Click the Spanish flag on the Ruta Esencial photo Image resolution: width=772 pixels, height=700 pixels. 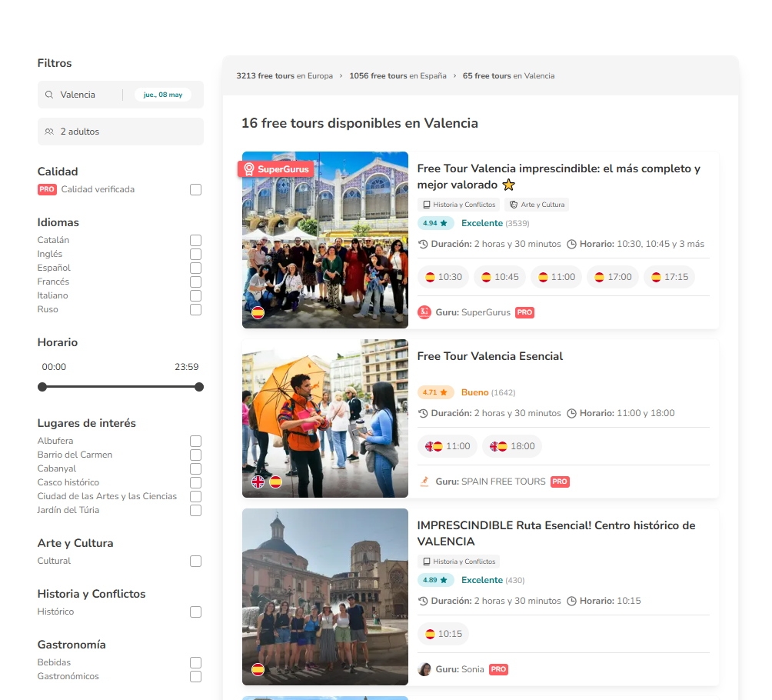[258, 669]
